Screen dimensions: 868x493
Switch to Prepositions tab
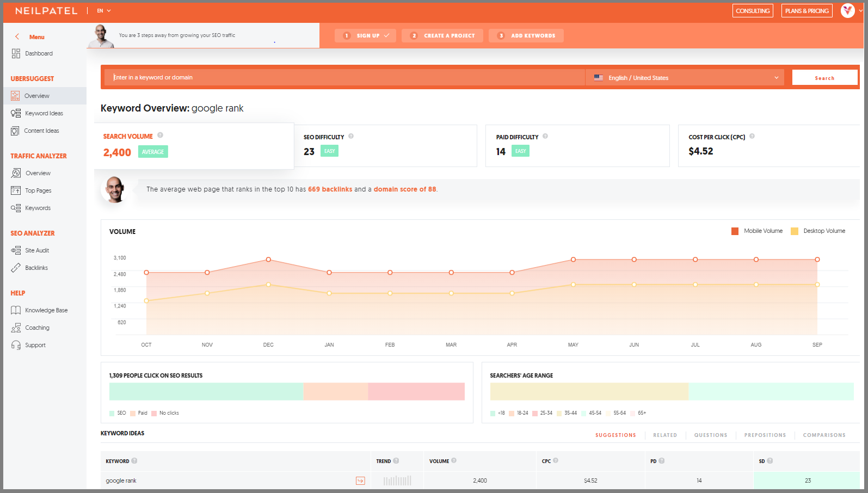(765, 435)
